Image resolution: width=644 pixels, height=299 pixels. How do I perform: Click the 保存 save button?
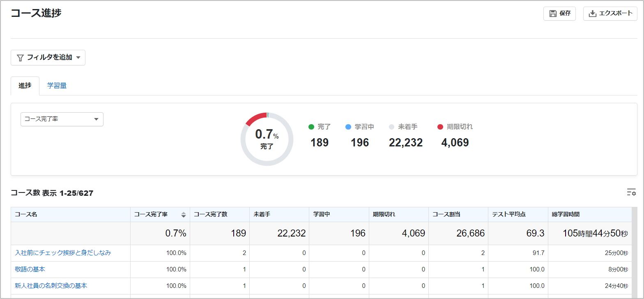pyautogui.click(x=559, y=14)
